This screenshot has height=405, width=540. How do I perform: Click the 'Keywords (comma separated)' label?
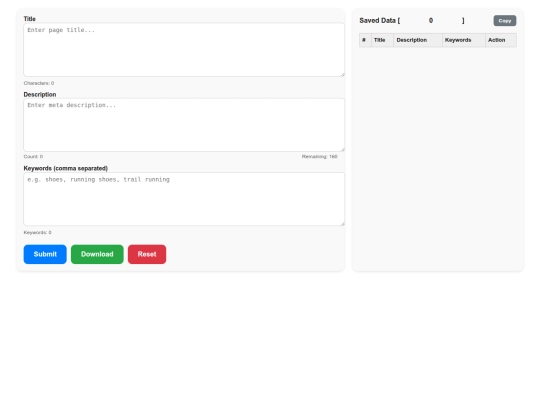pyautogui.click(x=65, y=168)
